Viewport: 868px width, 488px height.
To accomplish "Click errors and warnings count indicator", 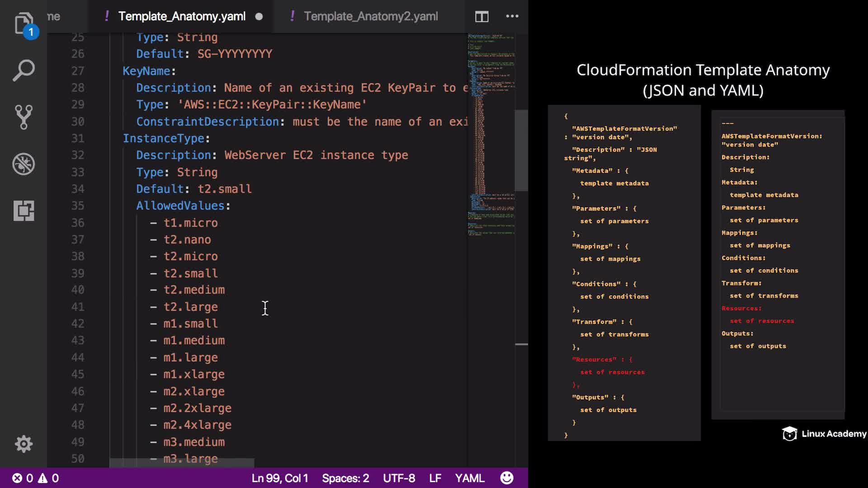I will pyautogui.click(x=35, y=478).
